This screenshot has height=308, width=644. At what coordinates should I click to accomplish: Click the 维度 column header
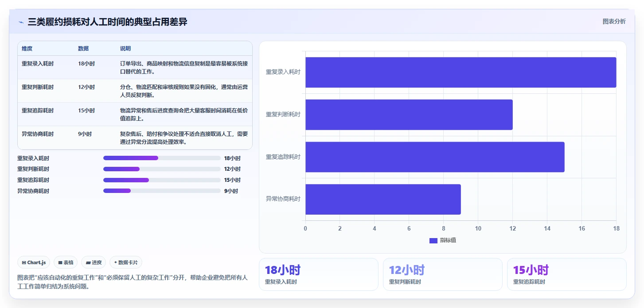(x=27, y=49)
